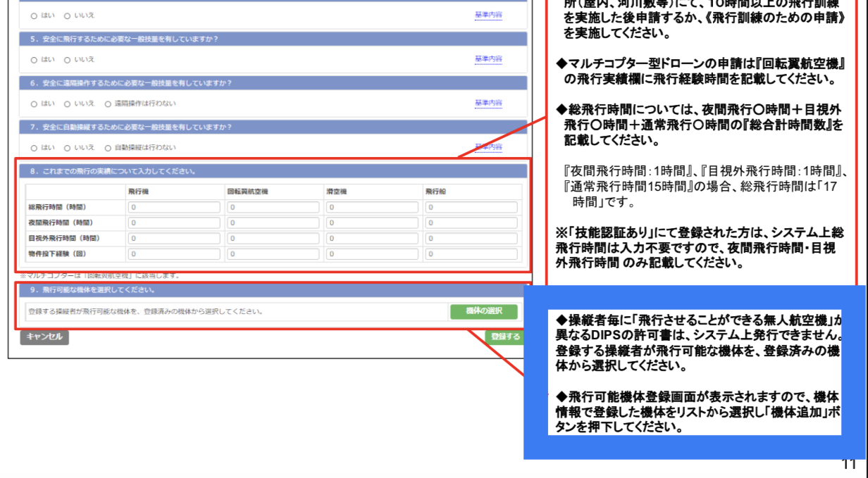Click the キャンセル button
Screen dimensions: 868x478
44,337
